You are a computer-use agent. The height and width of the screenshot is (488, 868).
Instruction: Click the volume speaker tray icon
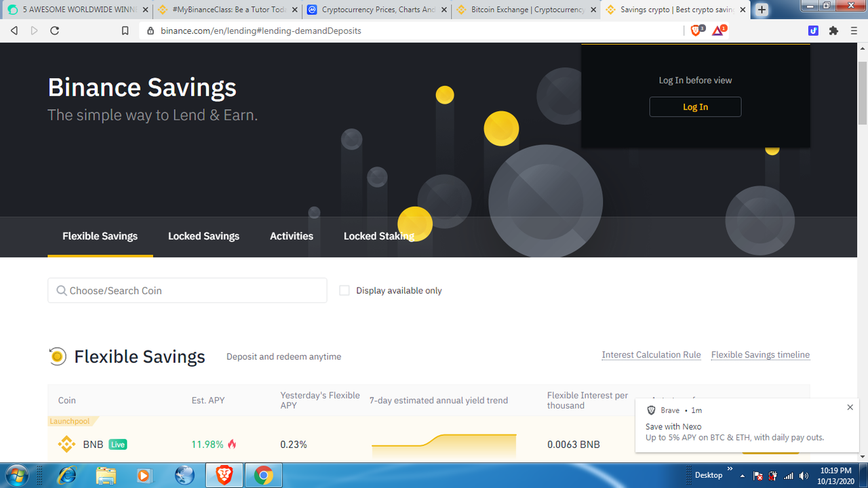pos(804,476)
